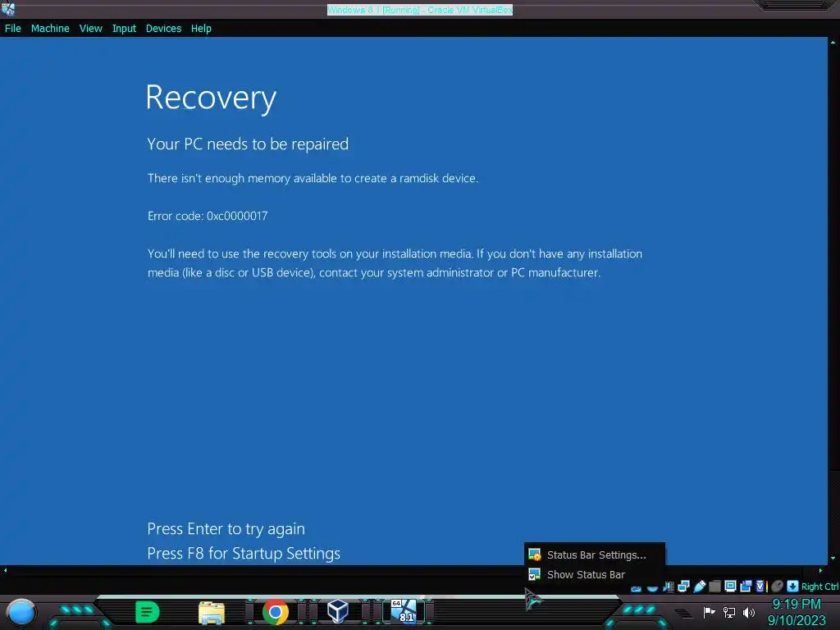Click the vertical scrollbar down arrow
Image resolution: width=840 pixels, height=630 pixels.
pyautogui.click(x=833, y=558)
